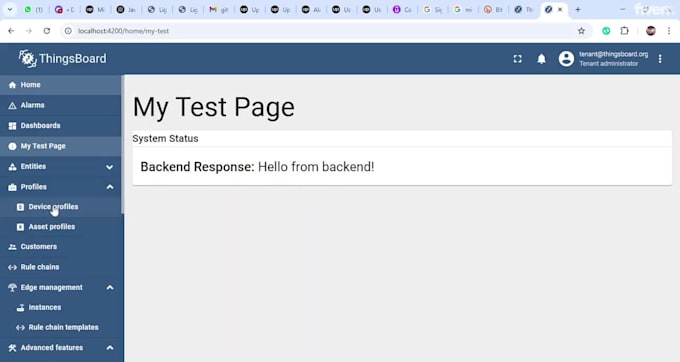Open the notifications bell
This screenshot has height=362, width=680.
click(541, 59)
